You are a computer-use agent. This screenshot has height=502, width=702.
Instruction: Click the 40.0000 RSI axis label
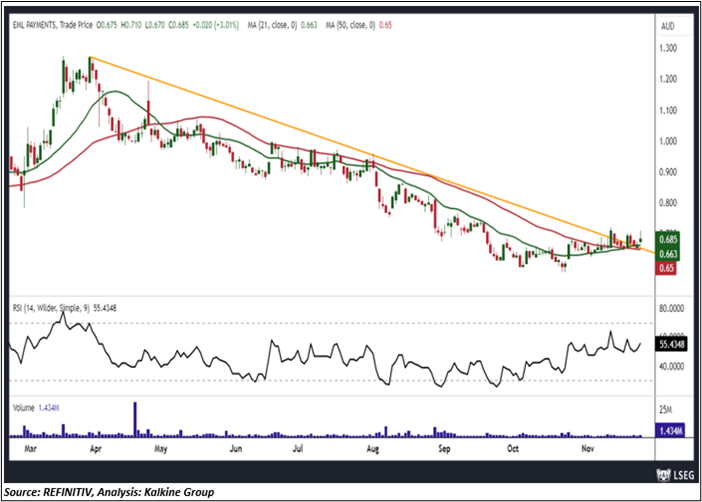[x=672, y=366]
